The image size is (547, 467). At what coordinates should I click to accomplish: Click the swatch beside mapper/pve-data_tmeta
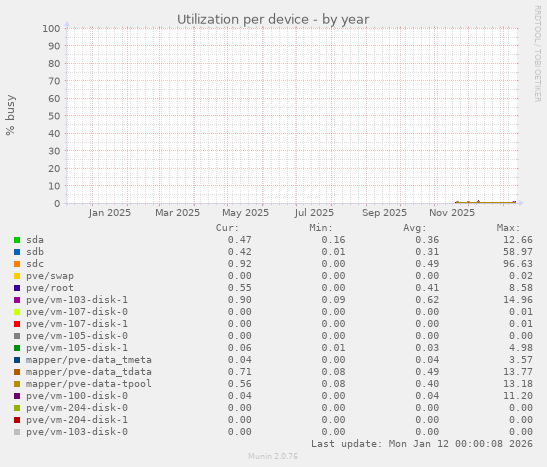17,360
